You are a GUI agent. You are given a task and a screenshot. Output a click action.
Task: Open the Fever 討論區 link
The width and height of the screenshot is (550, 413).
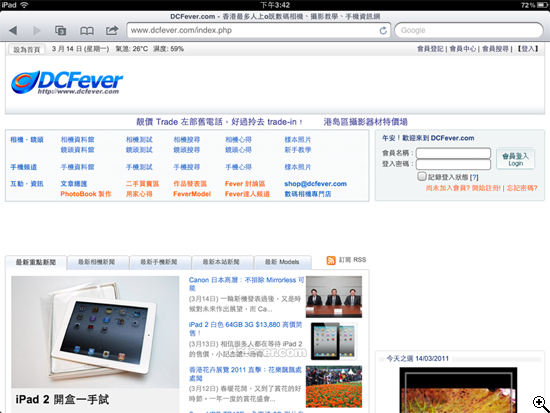245,184
